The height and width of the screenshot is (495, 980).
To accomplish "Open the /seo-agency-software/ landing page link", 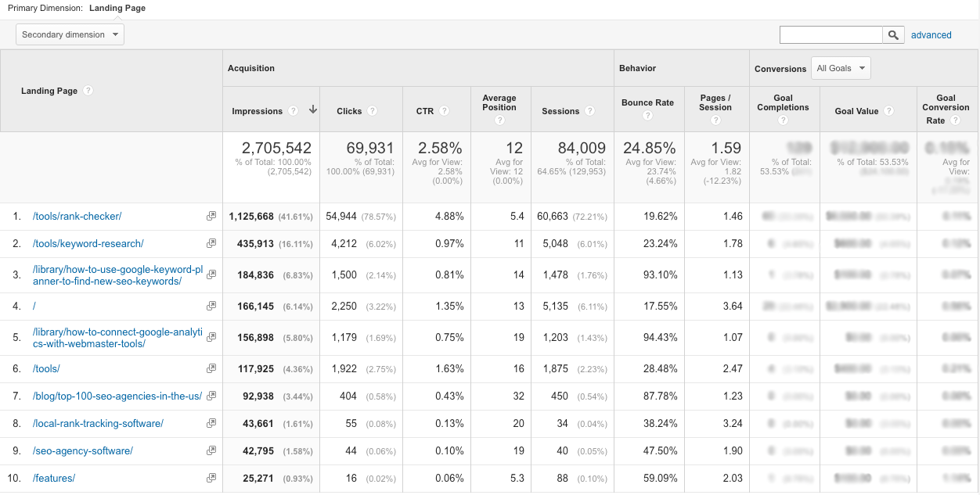I will point(83,451).
